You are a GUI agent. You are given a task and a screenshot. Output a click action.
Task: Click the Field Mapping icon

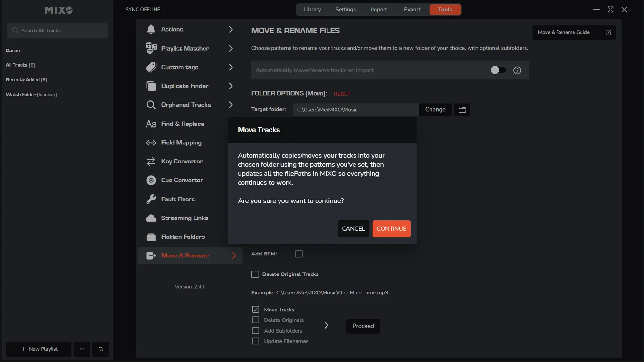point(151,143)
